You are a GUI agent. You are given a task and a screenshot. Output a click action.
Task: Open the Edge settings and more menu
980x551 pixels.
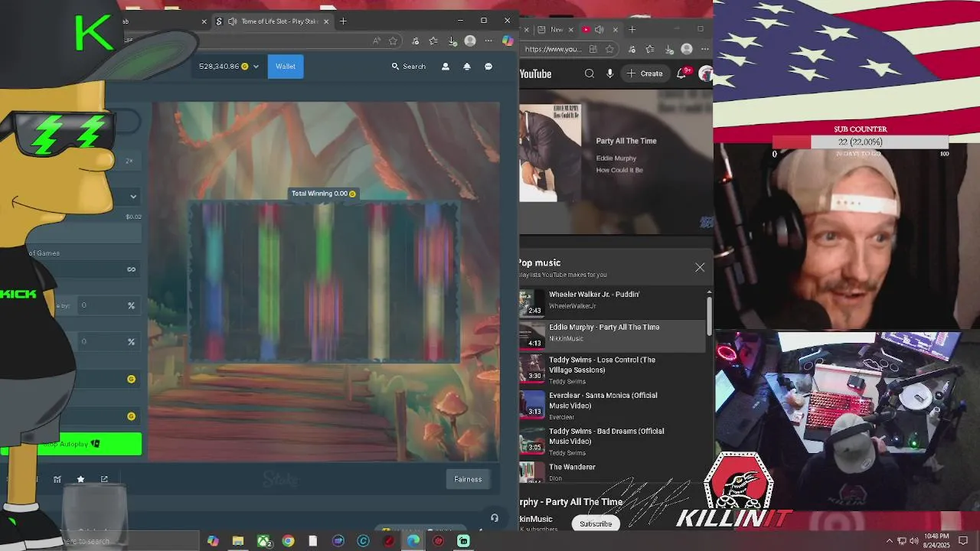[488, 41]
